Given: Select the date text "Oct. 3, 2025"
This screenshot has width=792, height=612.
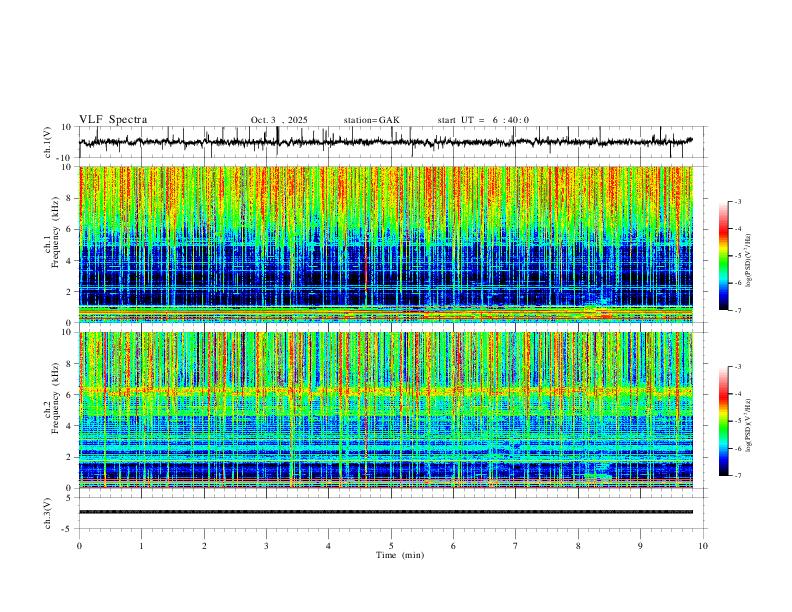Looking at the screenshot, I should [x=279, y=120].
